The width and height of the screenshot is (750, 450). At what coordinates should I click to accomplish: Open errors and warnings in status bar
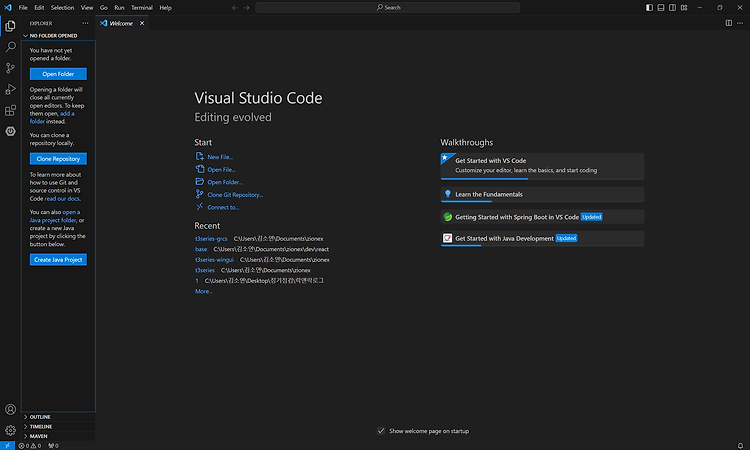click(30, 446)
